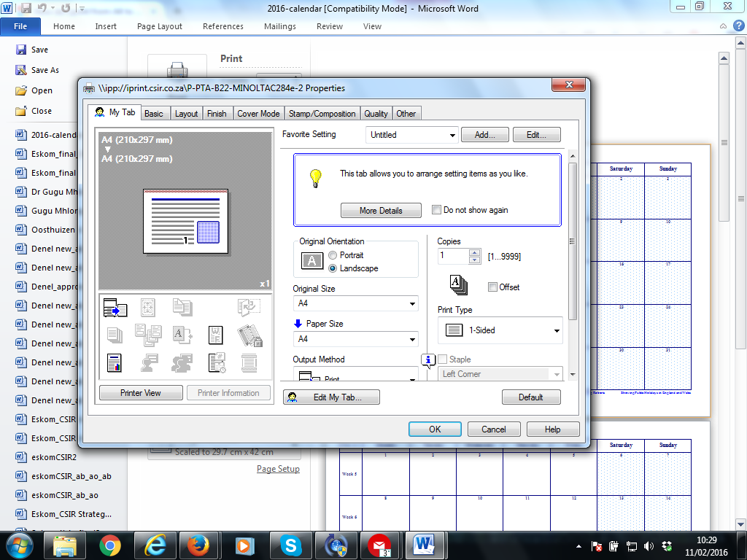Open Firefox from the taskbar
Screen dimensions: 747x560
point(198,545)
